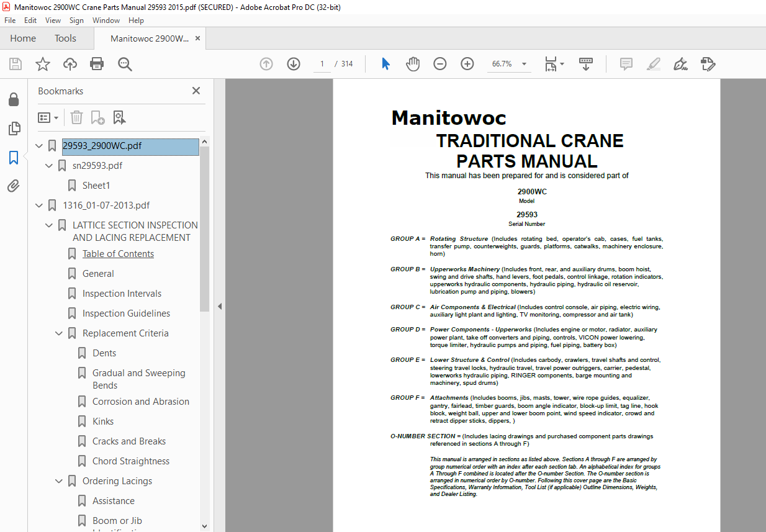This screenshot has height=532, width=766.
Task: Jump to Gradual and Sweeping Bends bookmark
Action: pos(139,379)
